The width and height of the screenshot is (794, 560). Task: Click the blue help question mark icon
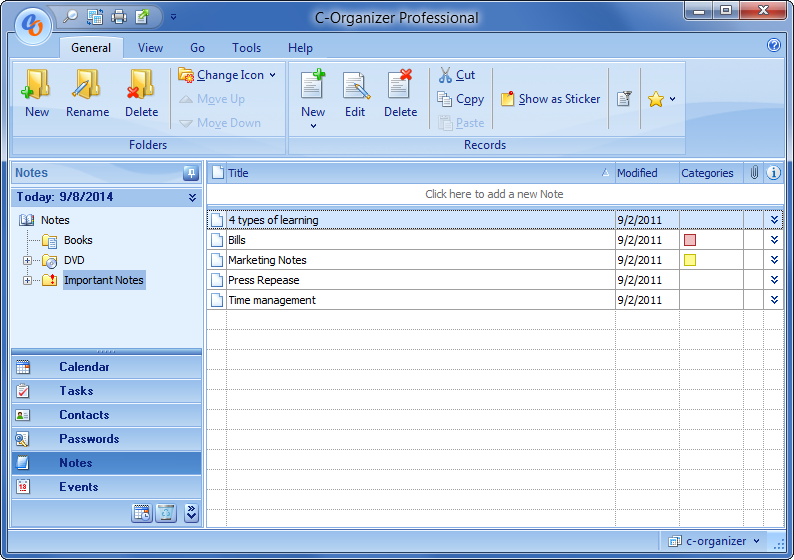[774, 45]
